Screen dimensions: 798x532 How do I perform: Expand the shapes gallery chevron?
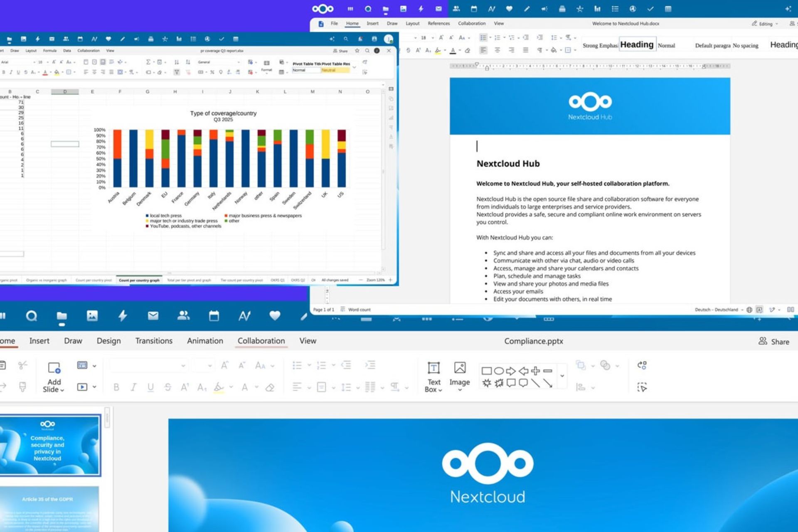[562, 376]
